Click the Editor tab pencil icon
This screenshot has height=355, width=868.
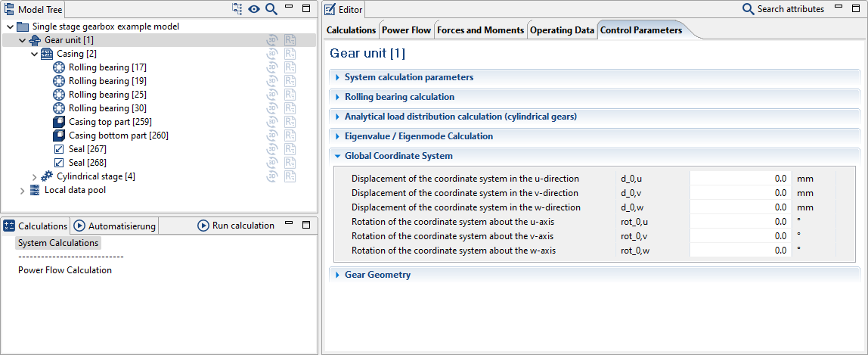tap(330, 9)
